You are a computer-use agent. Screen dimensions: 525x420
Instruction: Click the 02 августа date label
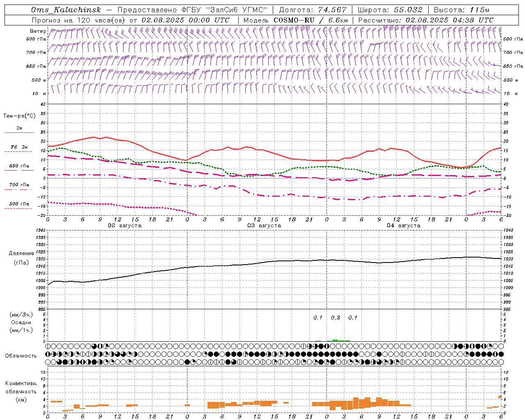[125, 226]
